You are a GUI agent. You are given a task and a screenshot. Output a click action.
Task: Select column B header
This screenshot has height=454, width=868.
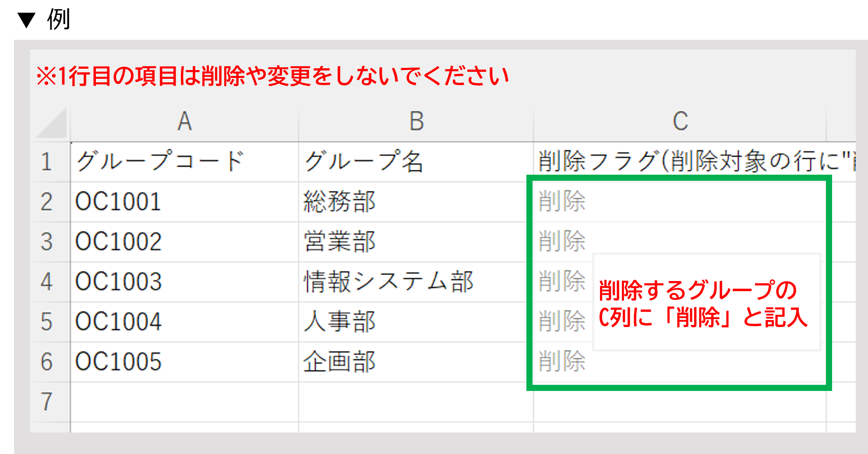(x=416, y=122)
